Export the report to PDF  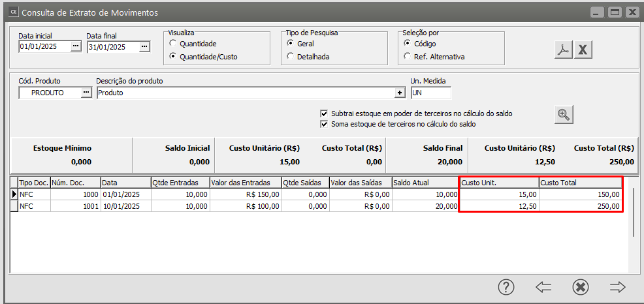coord(563,50)
